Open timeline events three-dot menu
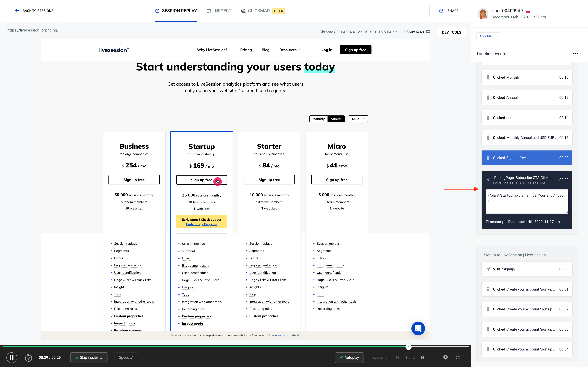The width and height of the screenshot is (588, 367). click(575, 54)
